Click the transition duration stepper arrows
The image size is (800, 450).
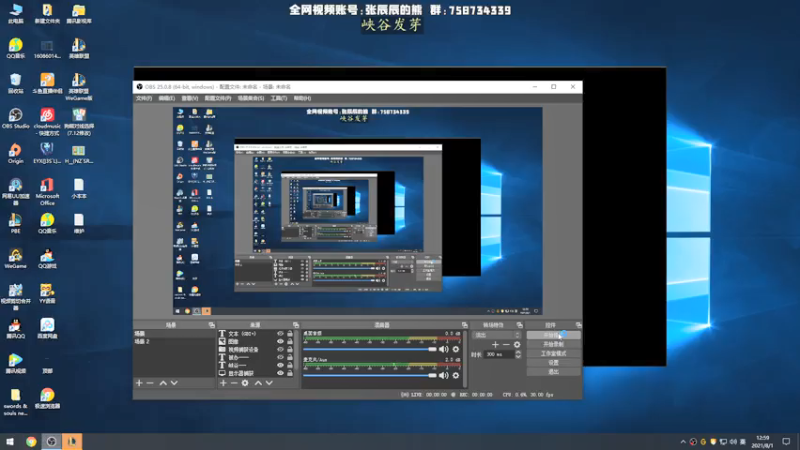pos(518,354)
